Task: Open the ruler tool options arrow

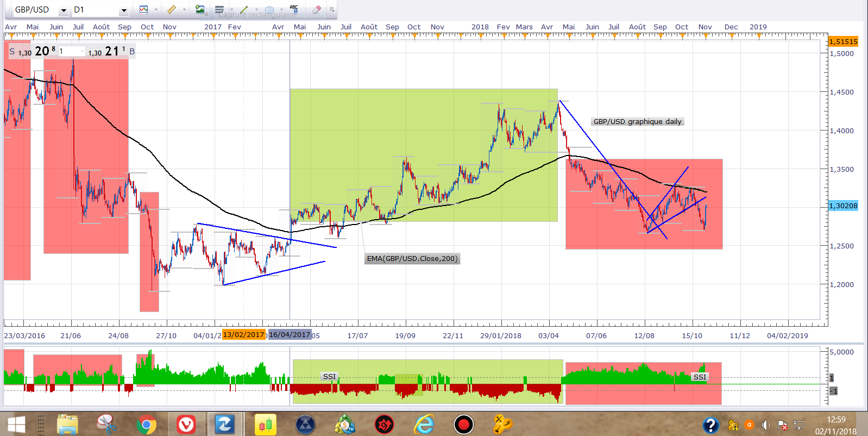Action: point(184,9)
